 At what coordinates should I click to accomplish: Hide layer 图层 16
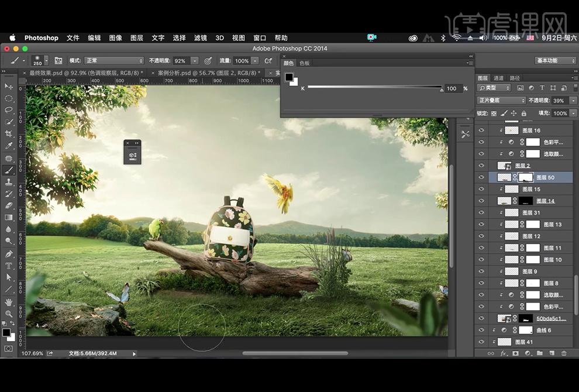pyautogui.click(x=481, y=130)
